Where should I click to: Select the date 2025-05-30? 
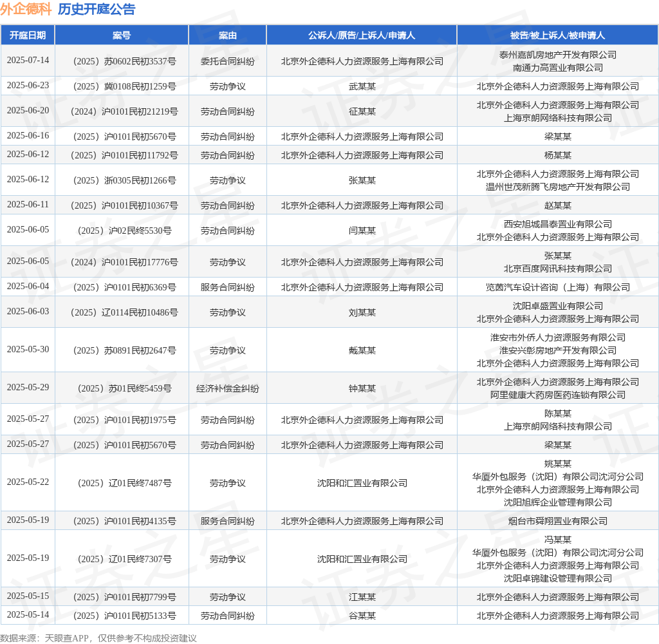click(x=28, y=349)
